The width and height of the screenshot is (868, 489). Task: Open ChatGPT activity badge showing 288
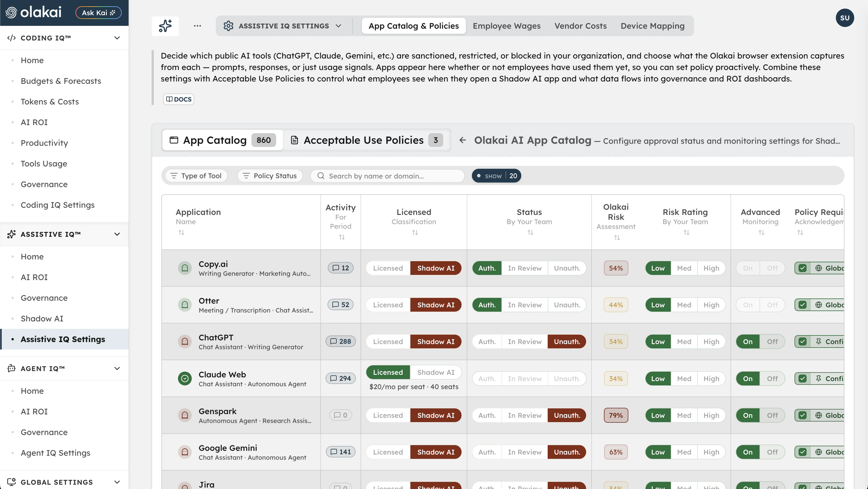341,341
